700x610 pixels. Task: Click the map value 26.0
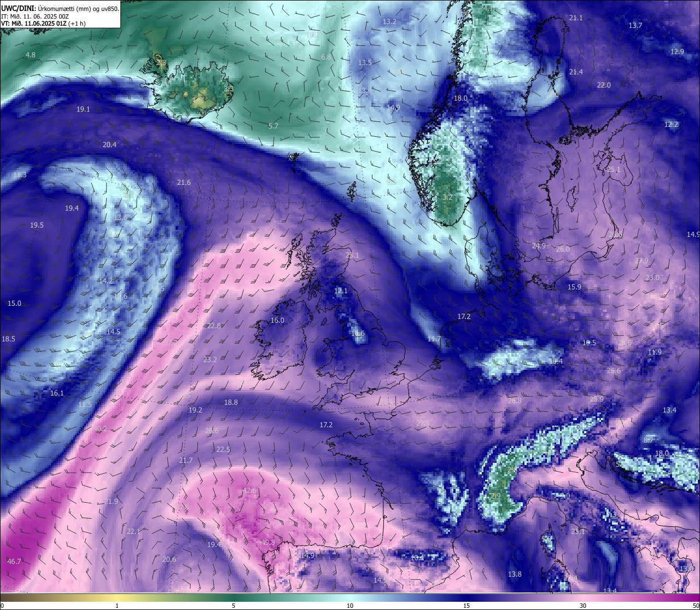pyautogui.click(x=563, y=249)
